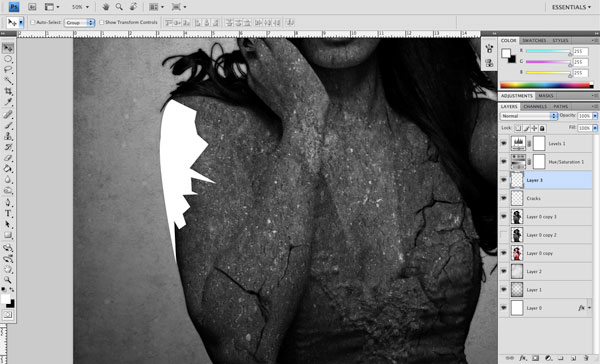This screenshot has width=600, height=364.
Task: Open the Auto-Select Group dropdown
Action: [x=79, y=23]
